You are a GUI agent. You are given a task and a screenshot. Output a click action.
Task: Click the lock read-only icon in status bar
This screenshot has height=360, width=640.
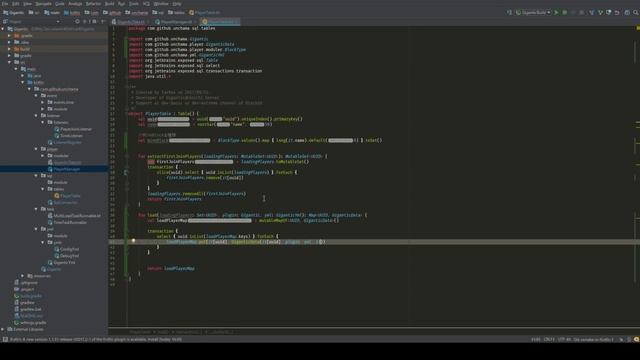621,339
